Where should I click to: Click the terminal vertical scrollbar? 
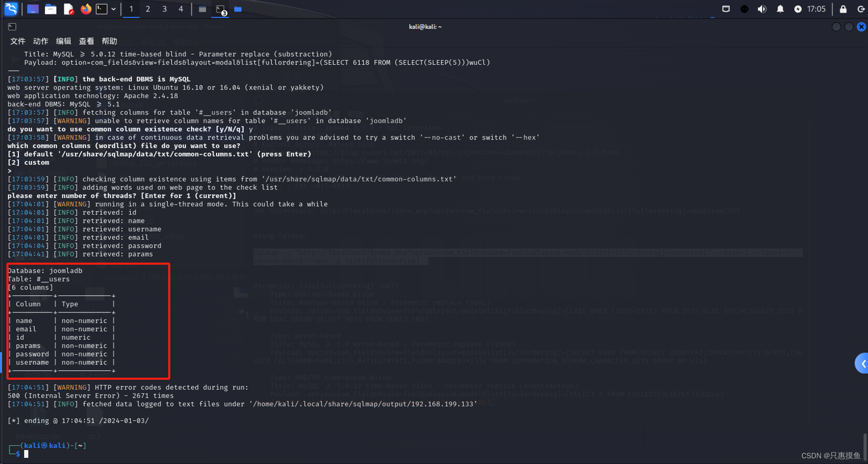pyautogui.click(x=865, y=447)
